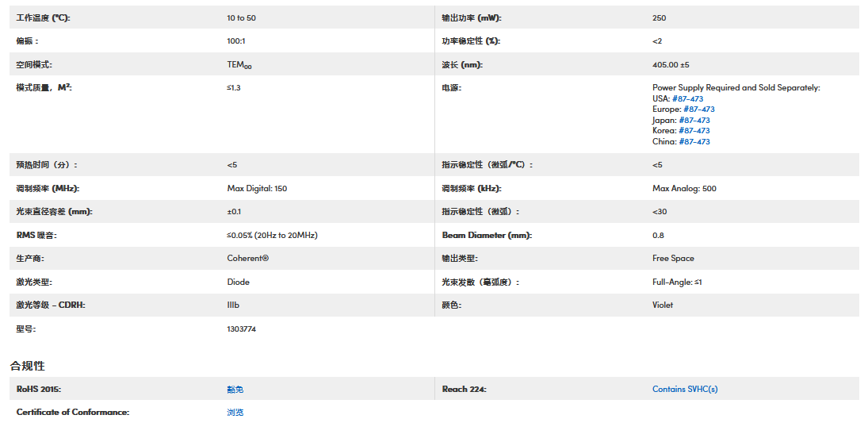Select the Max Digital: 150 value
Screen dimensions: 868x438
point(257,189)
